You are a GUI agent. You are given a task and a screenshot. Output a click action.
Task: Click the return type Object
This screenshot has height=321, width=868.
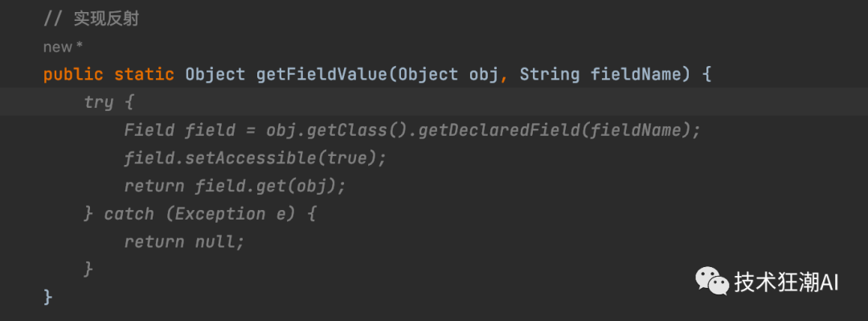click(x=215, y=74)
